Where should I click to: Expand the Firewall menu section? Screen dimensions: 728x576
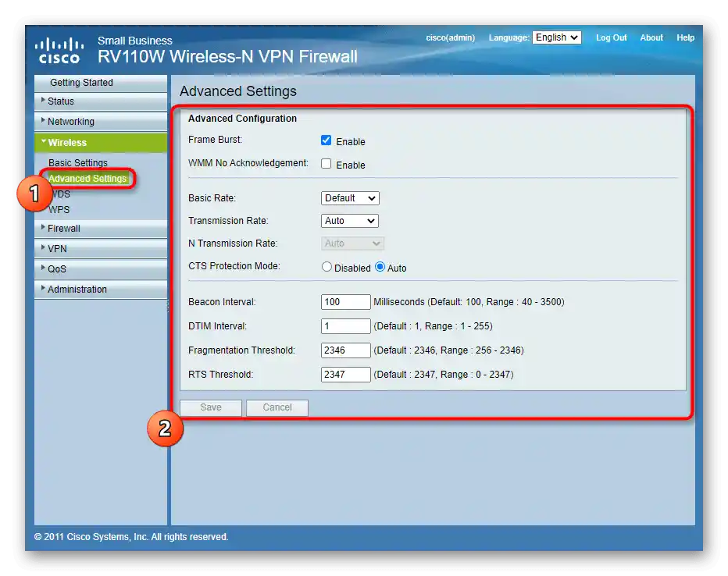click(101, 228)
